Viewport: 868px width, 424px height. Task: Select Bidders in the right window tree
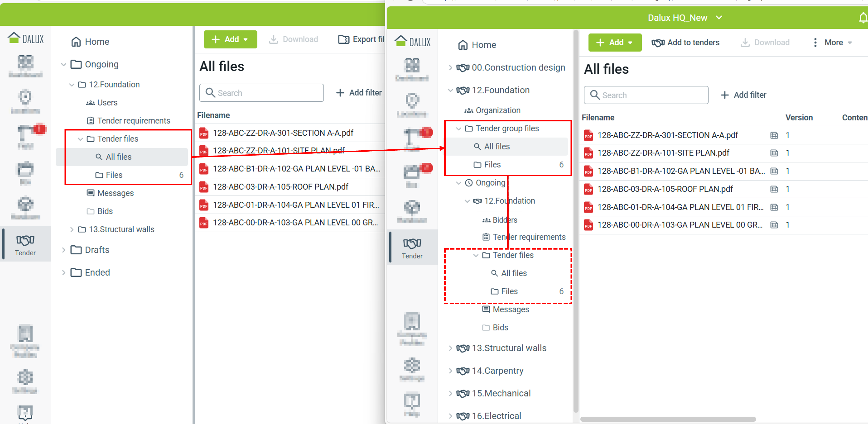[500, 220]
